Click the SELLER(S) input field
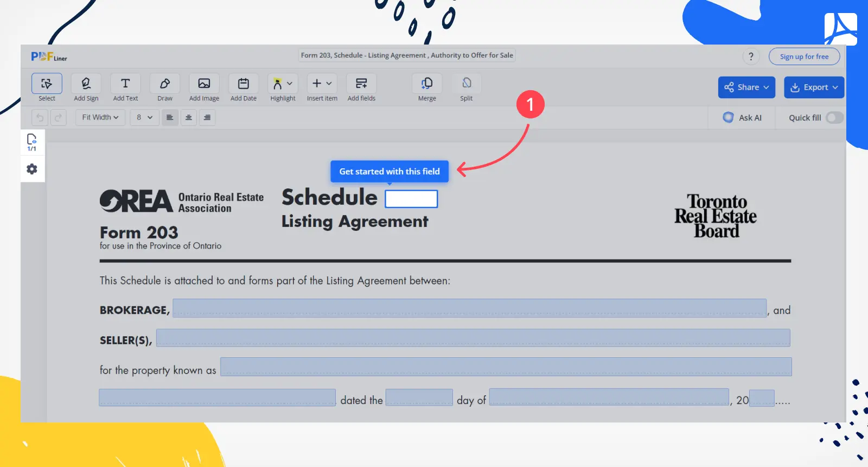The height and width of the screenshot is (467, 868). click(x=473, y=338)
